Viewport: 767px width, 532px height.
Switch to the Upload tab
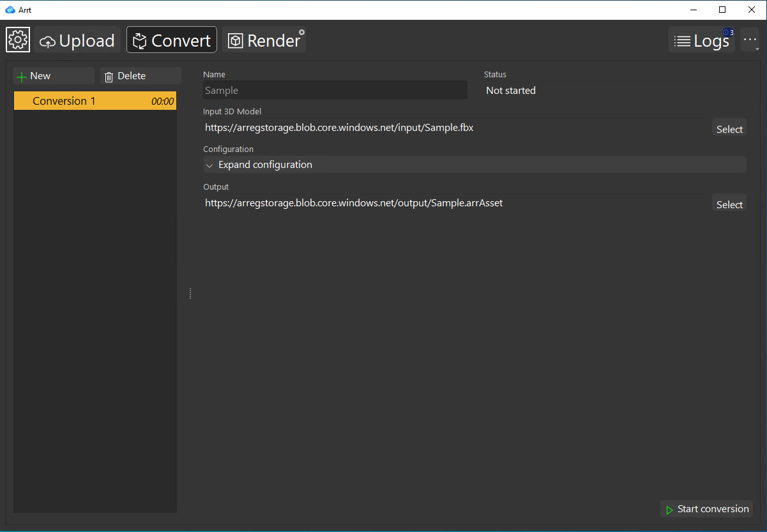[77, 40]
